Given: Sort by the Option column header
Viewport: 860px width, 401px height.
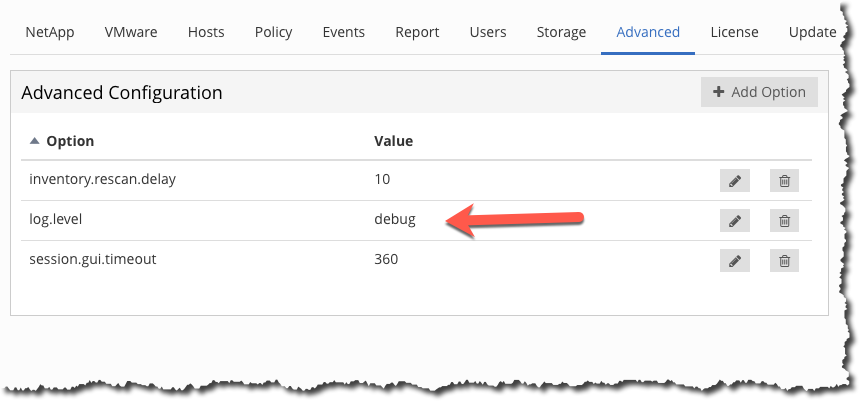Looking at the screenshot, I should pos(69,141).
